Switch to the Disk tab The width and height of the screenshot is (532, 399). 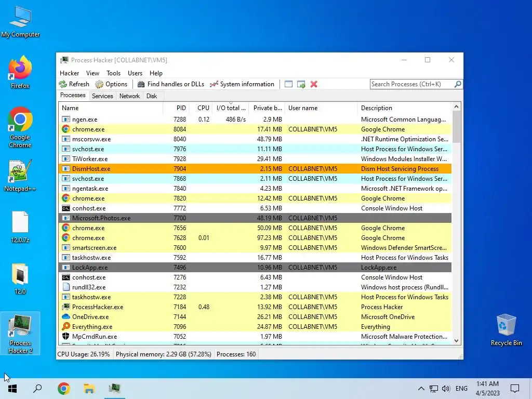151,96
